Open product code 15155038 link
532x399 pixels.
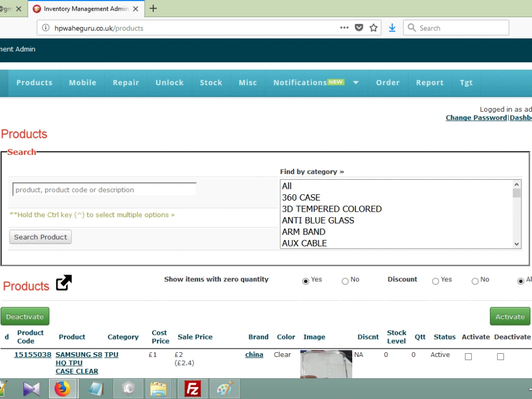tap(32, 354)
